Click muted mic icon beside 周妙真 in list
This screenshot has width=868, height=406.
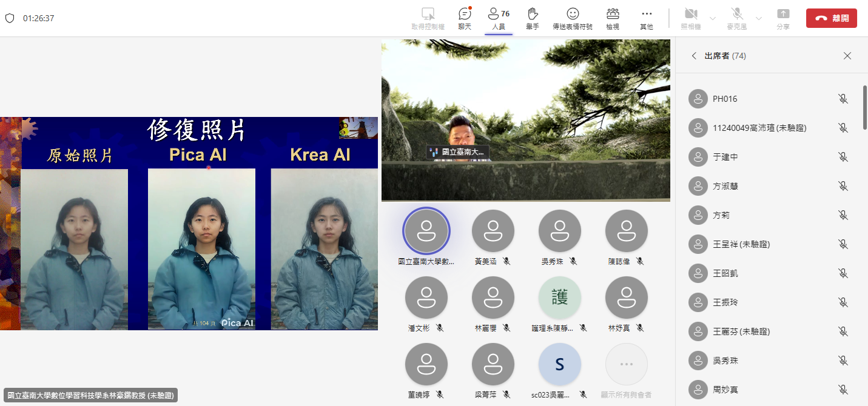tap(843, 390)
